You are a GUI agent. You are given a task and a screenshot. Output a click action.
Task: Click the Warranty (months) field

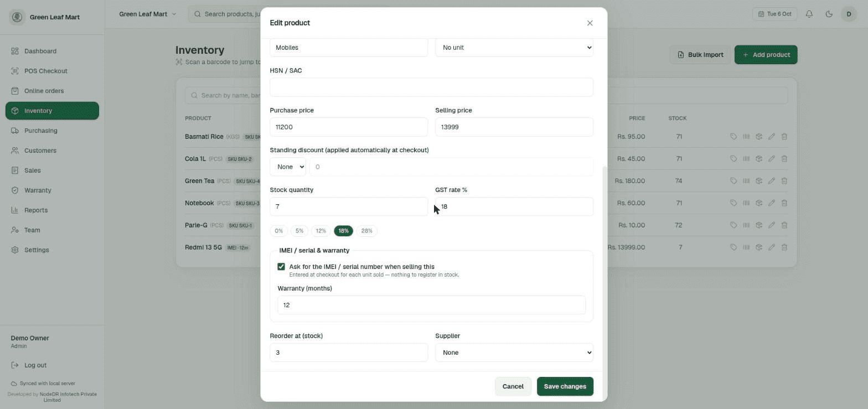pos(431,305)
